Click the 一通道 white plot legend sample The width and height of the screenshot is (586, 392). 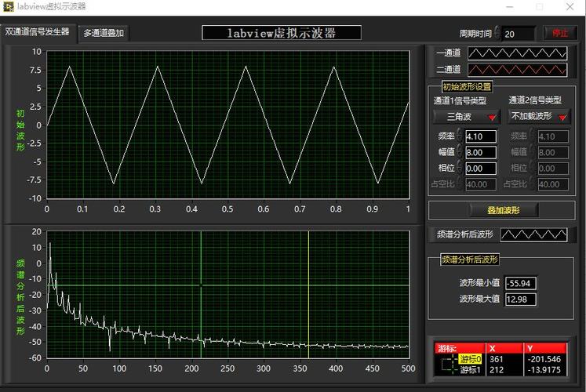[517, 53]
